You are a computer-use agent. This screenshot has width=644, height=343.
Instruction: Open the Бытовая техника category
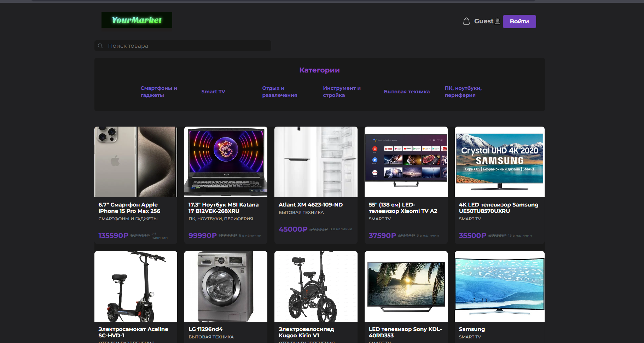pyautogui.click(x=407, y=92)
